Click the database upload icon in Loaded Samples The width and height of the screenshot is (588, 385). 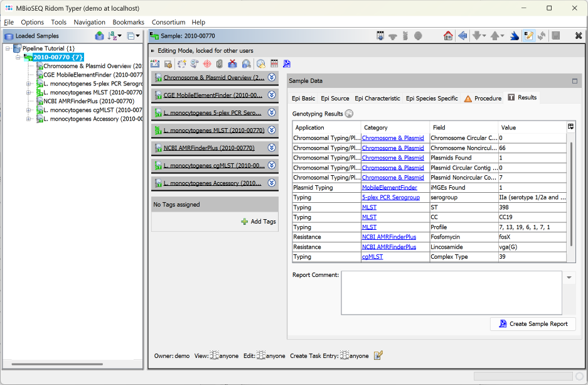tap(99, 35)
